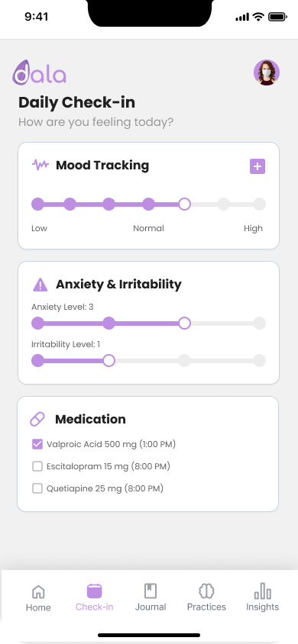This screenshot has width=298, height=644.
Task: Click the anxiety warning triangle icon
Action: coord(40,284)
